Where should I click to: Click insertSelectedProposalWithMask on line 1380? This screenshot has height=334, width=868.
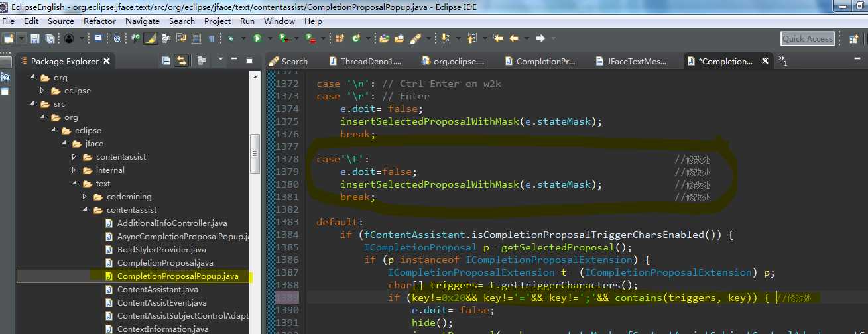point(429,184)
